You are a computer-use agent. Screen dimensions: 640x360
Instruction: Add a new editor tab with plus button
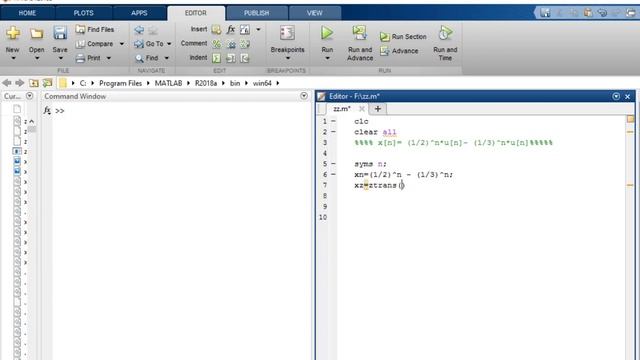click(378, 109)
